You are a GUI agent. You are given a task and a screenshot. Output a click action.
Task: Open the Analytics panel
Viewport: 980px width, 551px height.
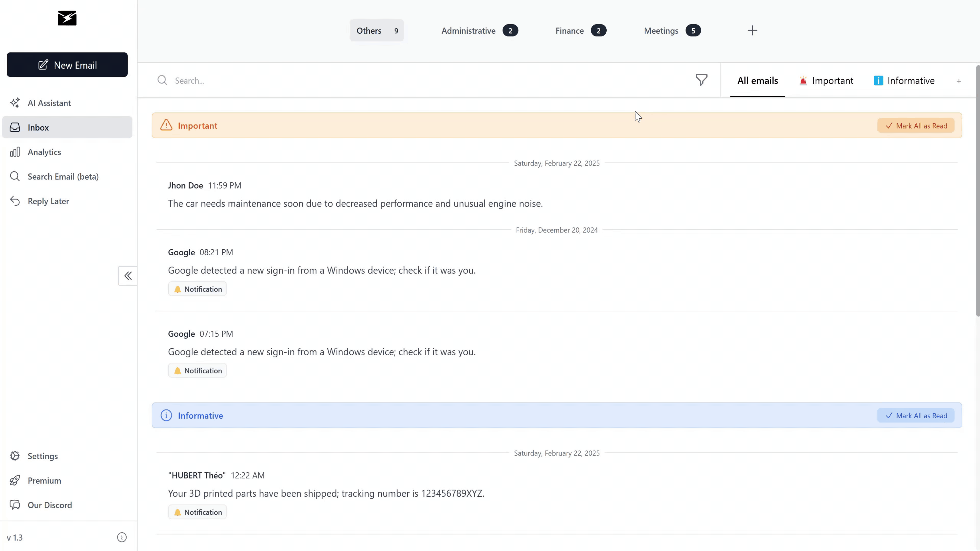44,152
